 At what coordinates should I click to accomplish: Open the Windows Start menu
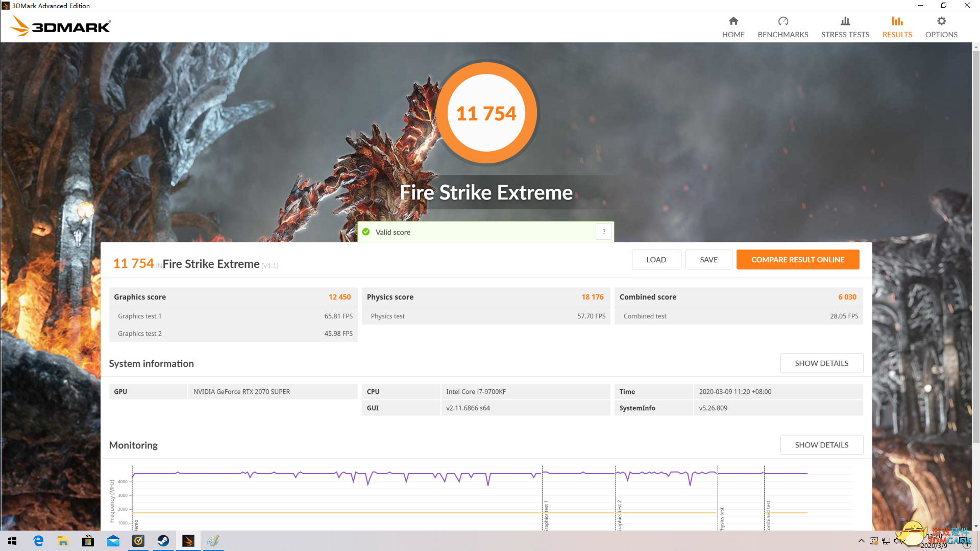[x=12, y=541]
